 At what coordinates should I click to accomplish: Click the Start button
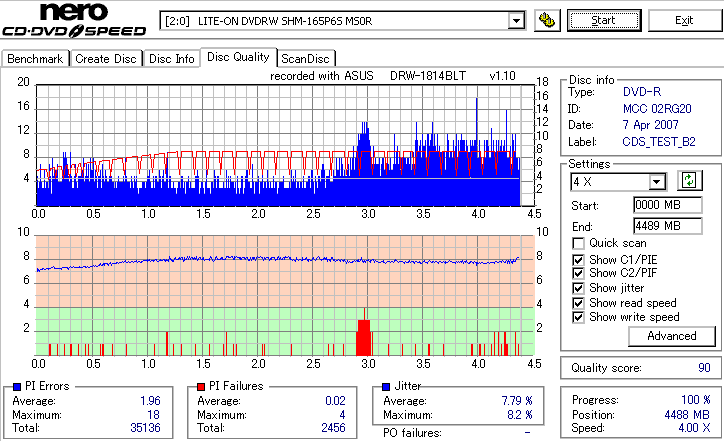pos(604,20)
